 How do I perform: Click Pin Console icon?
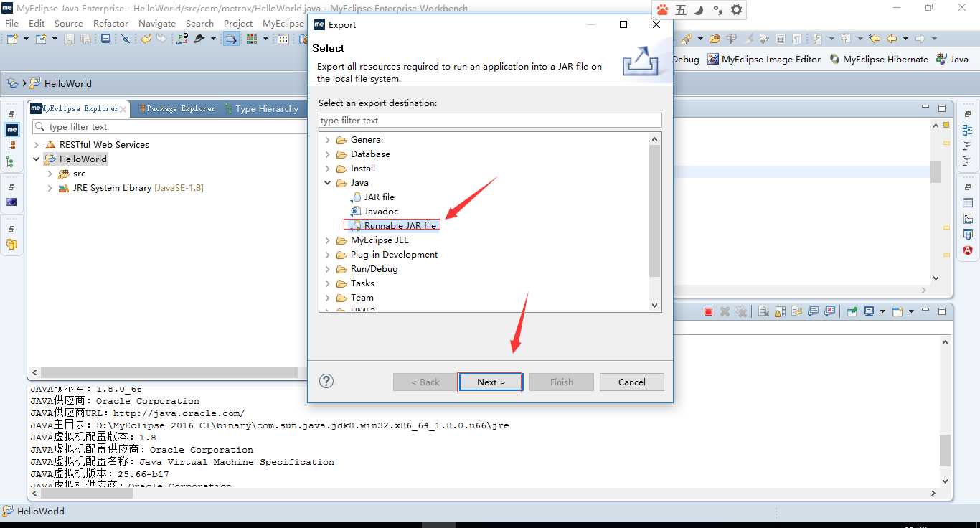(x=852, y=311)
